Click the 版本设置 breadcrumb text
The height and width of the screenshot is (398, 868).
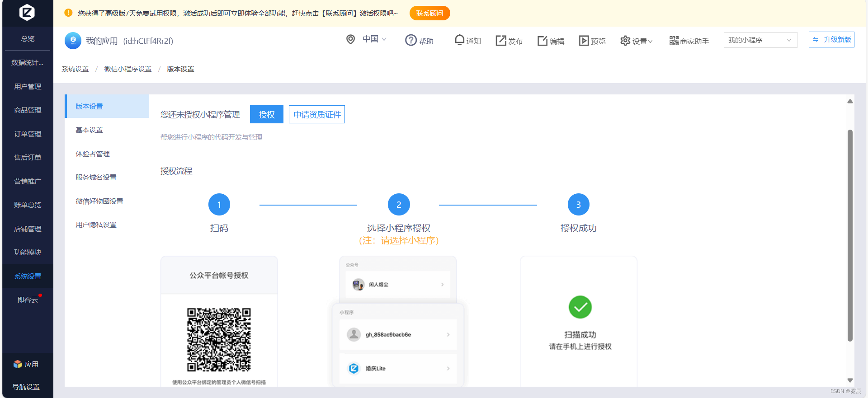click(180, 69)
